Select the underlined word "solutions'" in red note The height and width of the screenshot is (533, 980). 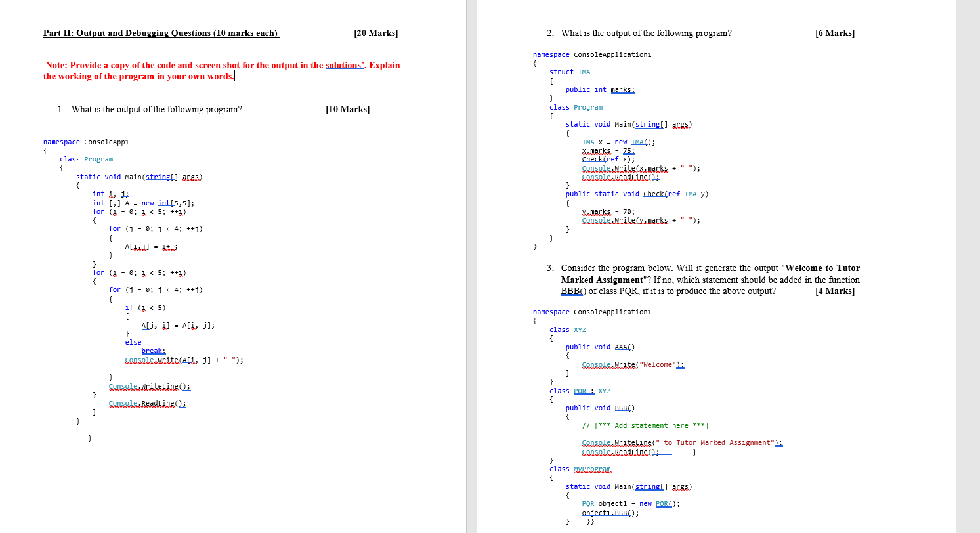[345, 65]
